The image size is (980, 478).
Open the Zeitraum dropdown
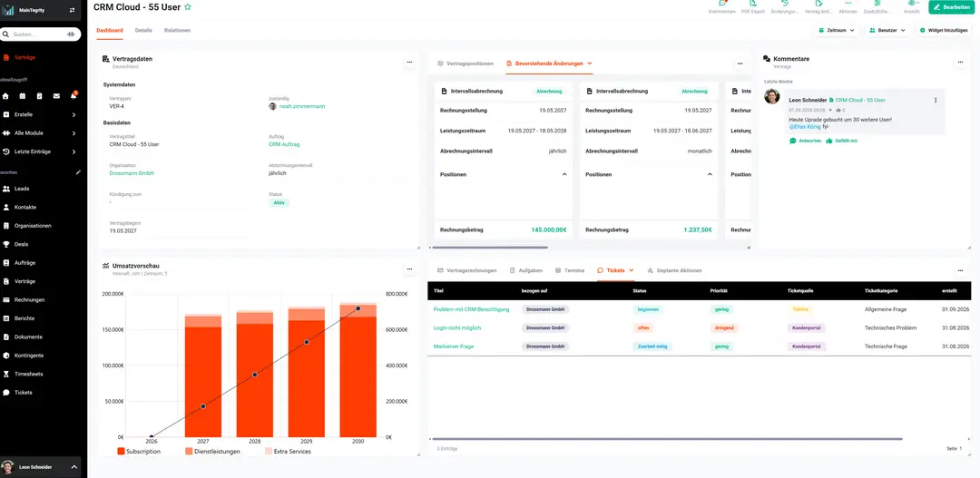click(x=837, y=30)
